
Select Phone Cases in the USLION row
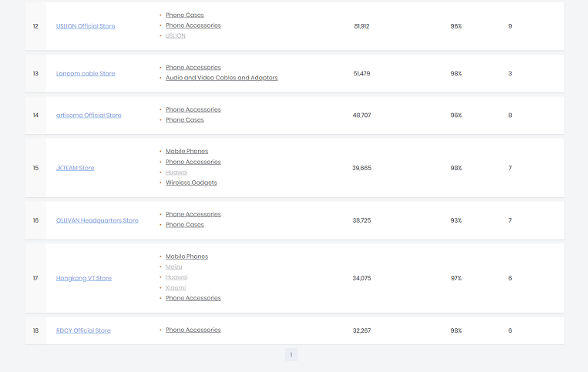pyautogui.click(x=185, y=15)
